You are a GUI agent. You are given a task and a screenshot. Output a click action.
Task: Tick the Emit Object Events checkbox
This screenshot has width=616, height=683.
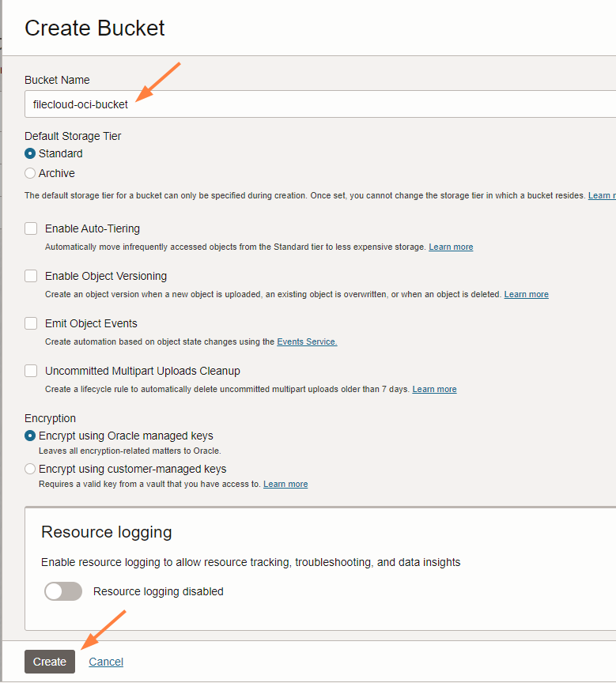tap(31, 323)
